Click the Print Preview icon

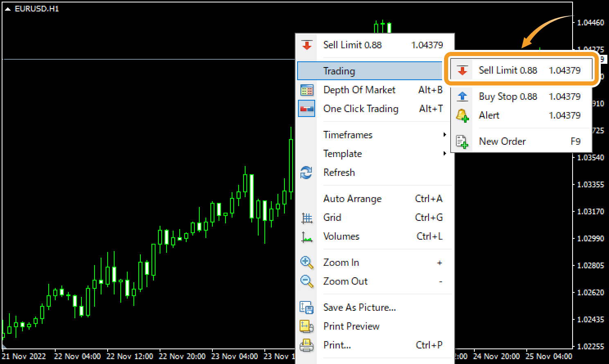coord(307,326)
